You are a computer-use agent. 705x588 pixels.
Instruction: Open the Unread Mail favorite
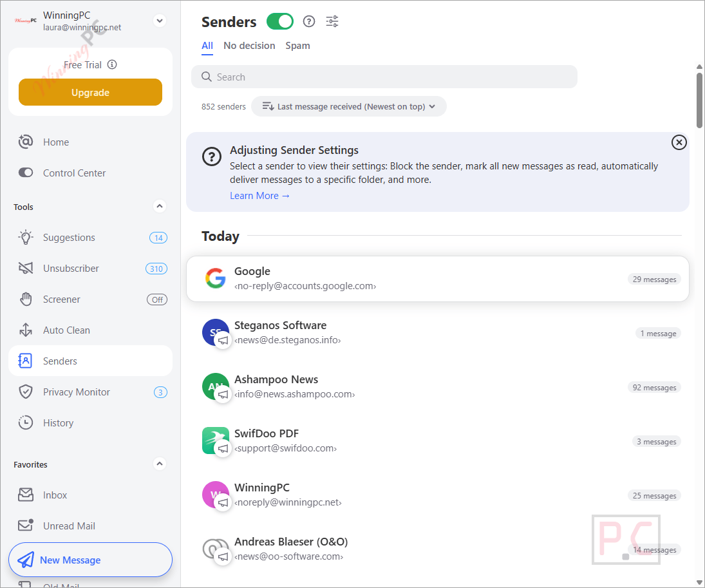tap(90, 526)
